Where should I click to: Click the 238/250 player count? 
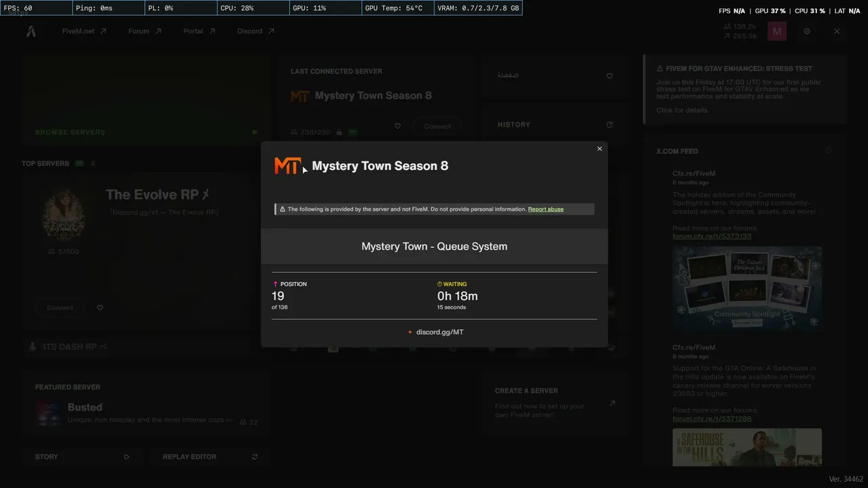(x=309, y=132)
